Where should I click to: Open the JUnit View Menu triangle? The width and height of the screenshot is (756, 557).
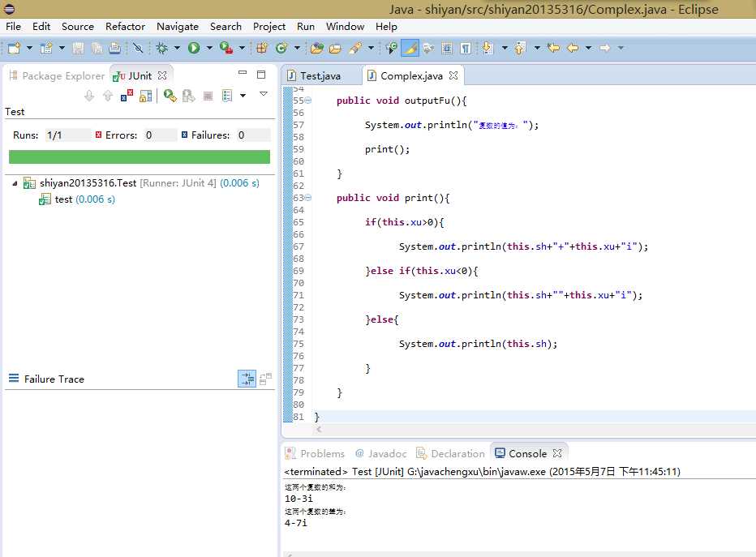tap(263, 95)
